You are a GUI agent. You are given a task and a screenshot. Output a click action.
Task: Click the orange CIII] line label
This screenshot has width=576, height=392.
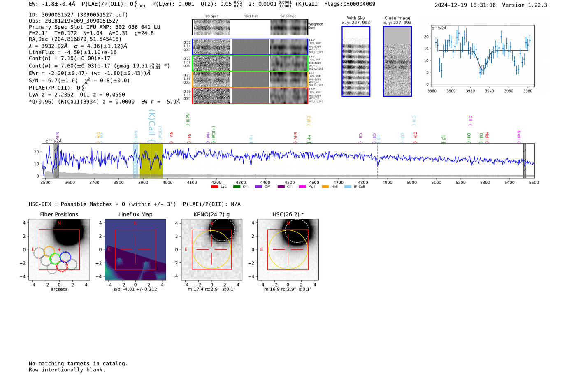[308, 121]
